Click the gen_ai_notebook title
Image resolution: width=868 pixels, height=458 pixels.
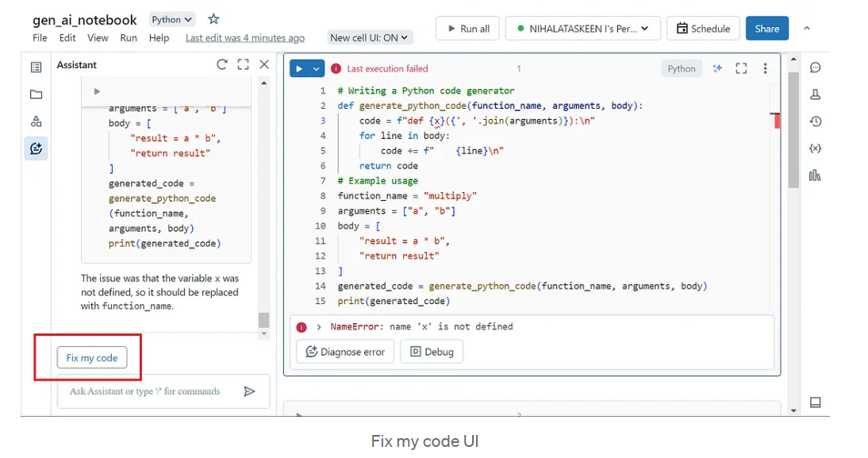pyautogui.click(x=84, y=20)
